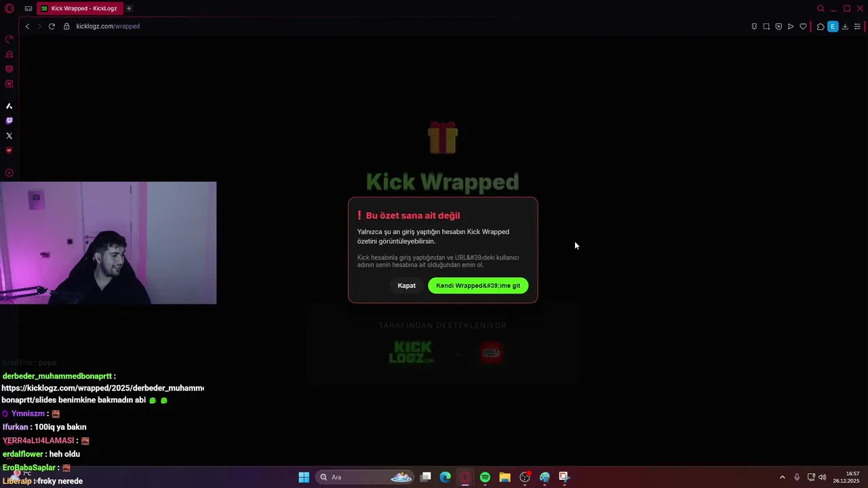Click the KickLogz.com sponsor logo
868x488 pixels.
[x=412, y=352]
